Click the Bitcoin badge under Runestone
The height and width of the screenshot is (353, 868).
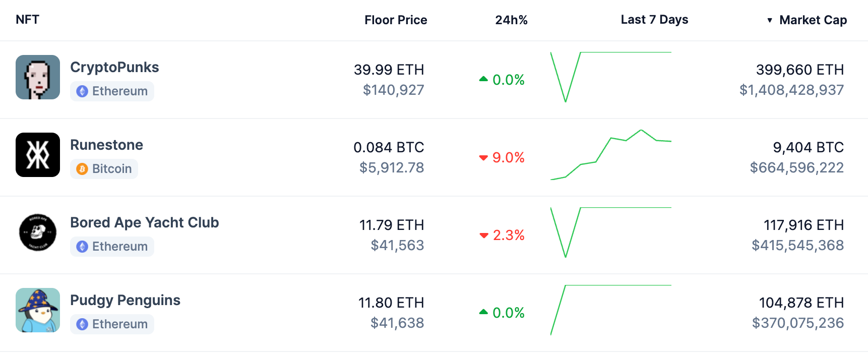click(104, 169)
